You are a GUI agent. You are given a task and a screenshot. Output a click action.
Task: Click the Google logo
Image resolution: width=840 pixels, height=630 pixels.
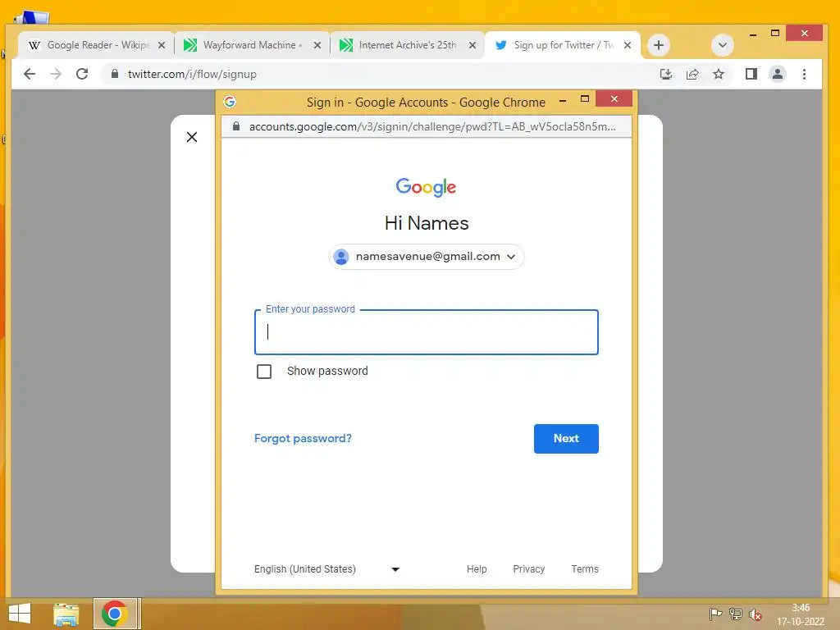coord(426,187)
